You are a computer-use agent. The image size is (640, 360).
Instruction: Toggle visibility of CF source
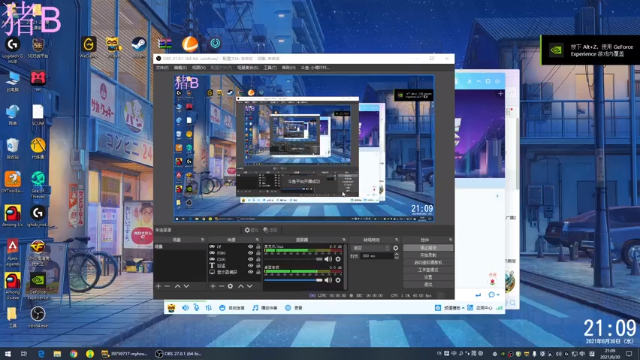click(250, 247)
